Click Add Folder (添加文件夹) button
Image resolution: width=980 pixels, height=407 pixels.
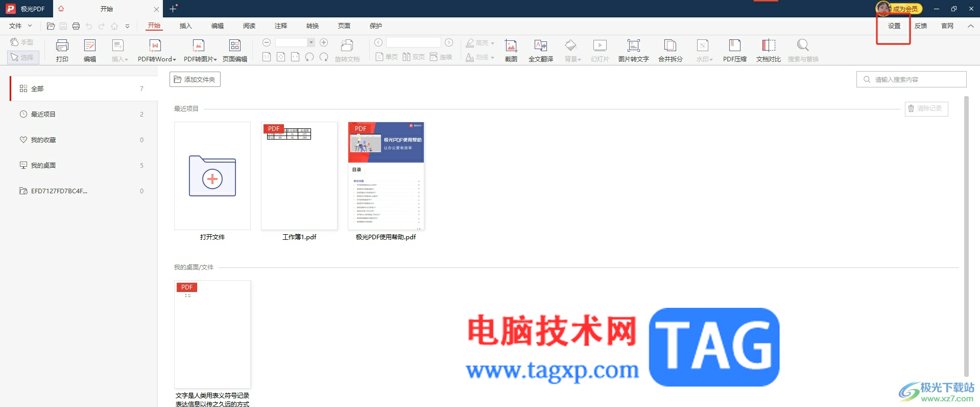[195, 79]
